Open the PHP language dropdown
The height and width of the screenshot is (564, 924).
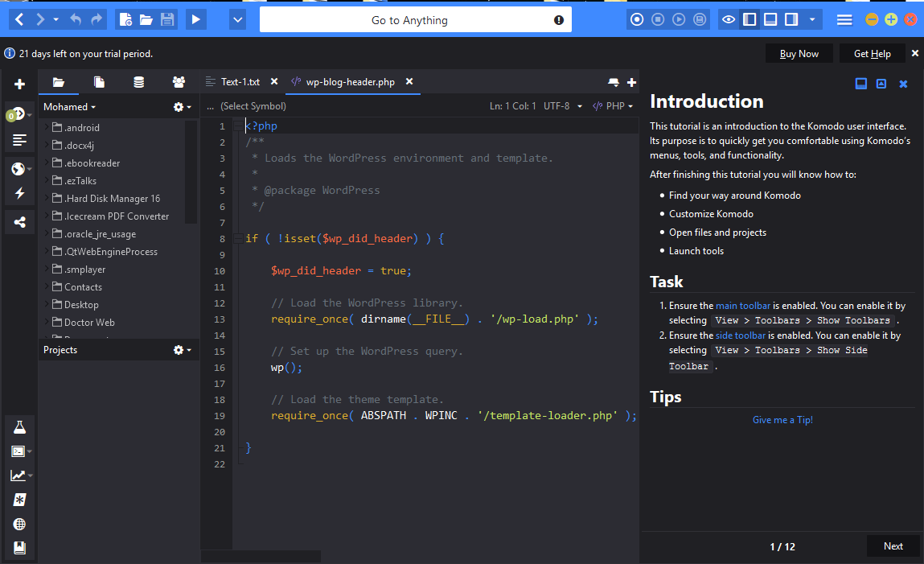[x=613, y=106]
